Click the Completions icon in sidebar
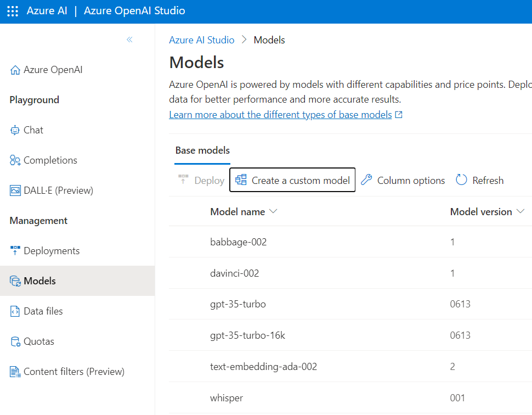This screenshot has height=415, width=532. (15, 160)
